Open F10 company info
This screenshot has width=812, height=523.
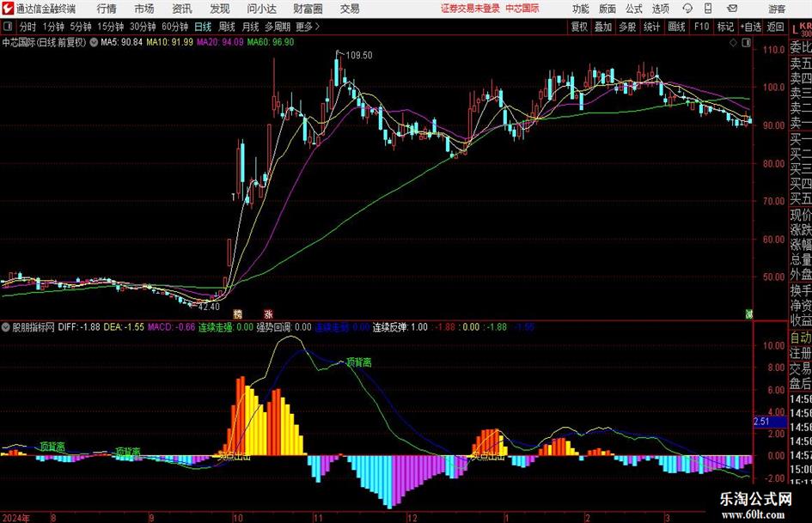coord(701,27)
